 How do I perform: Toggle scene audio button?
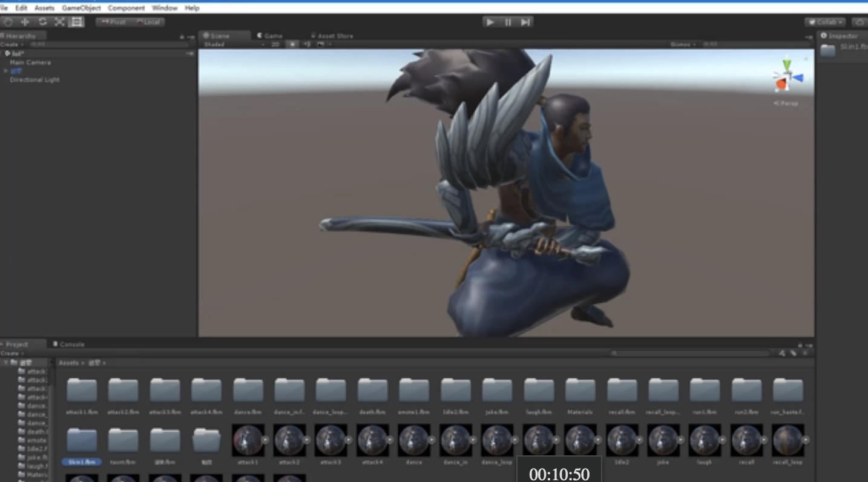307,44
